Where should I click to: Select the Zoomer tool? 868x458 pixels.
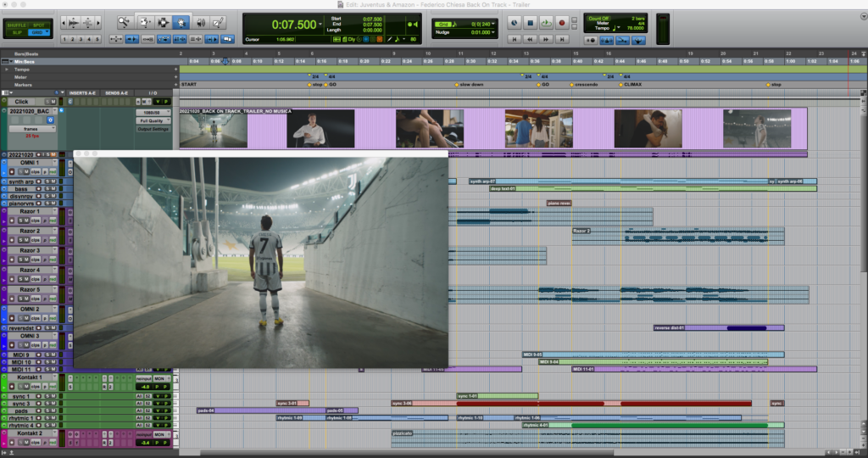(x=124, y=22)
